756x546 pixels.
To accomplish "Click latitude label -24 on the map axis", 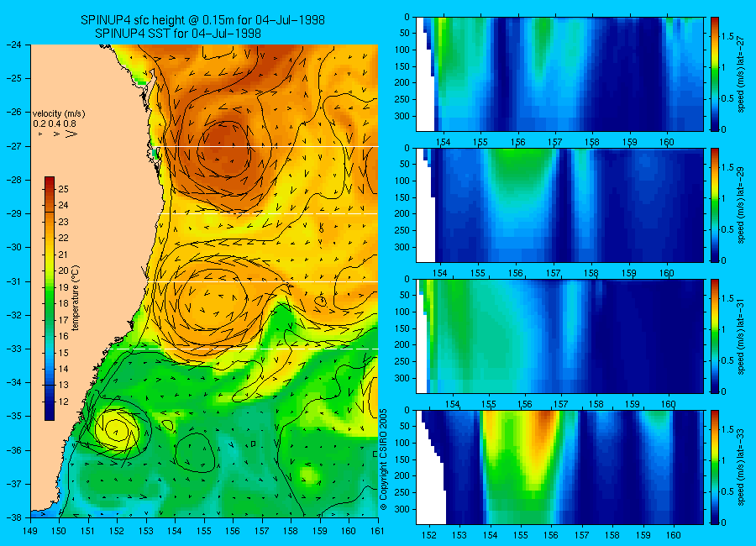I will pos(14,45).
